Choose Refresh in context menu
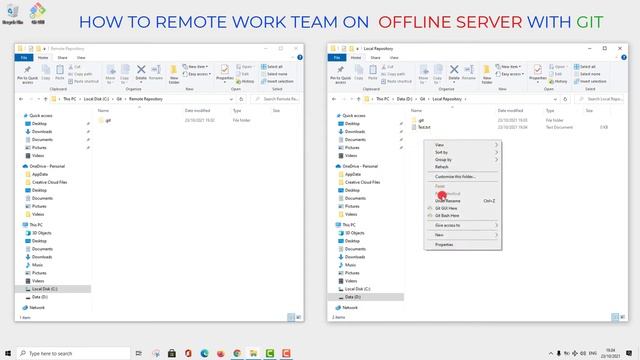The image size is (640, 360). (462, 167)
